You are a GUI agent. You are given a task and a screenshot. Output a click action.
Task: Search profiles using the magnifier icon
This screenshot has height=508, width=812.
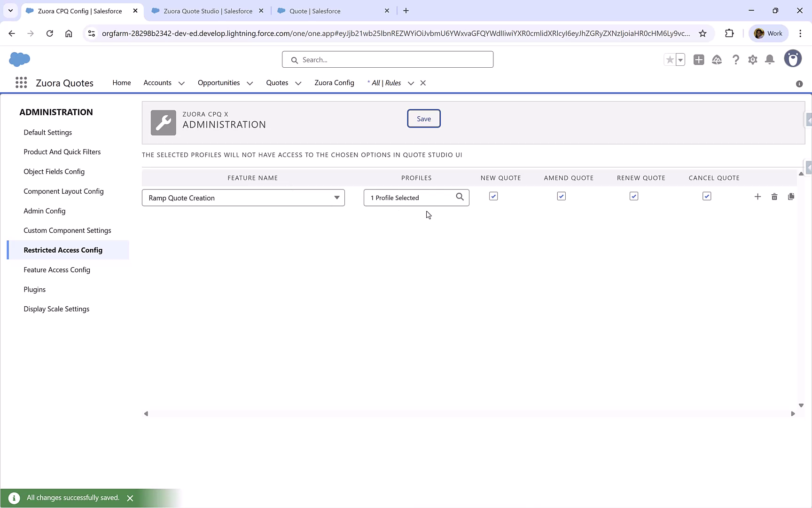pos(460,197)
